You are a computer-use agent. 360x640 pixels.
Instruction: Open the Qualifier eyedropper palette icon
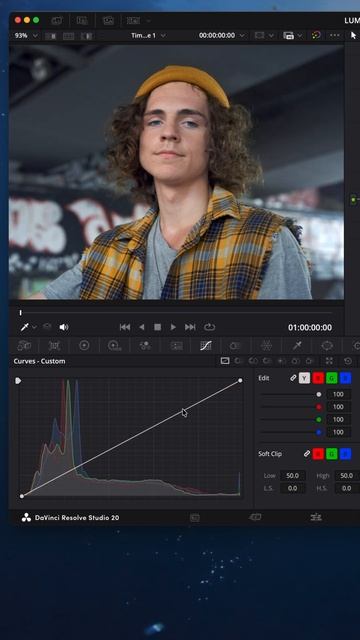pyautogui.click(x=297, y=345)
